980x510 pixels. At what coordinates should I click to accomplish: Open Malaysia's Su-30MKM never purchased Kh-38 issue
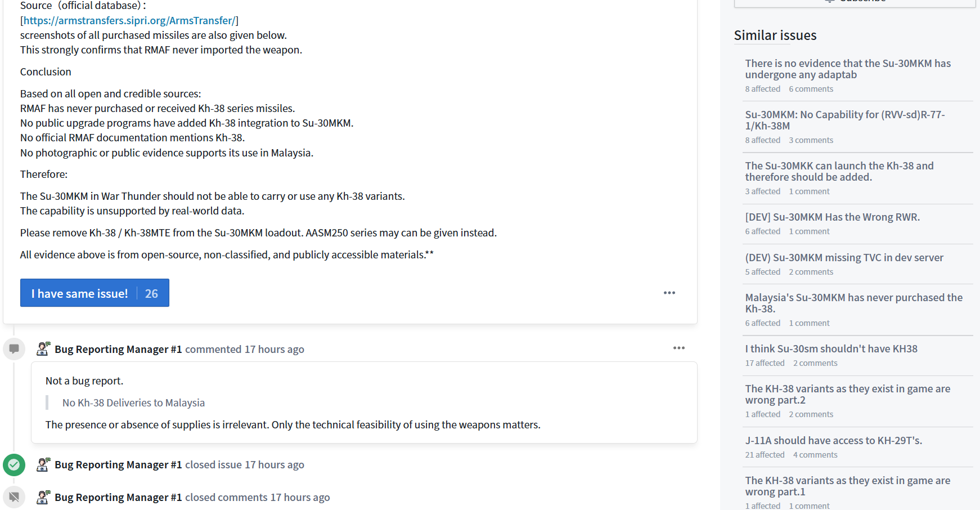853,303
